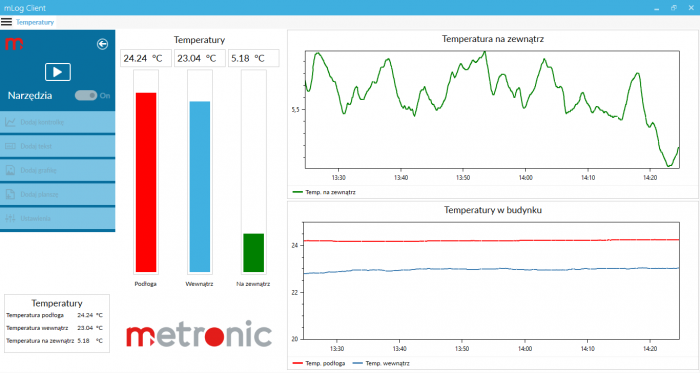The width and height of the screenshot is (700, 373).
Task: Open the hamburger menu icon
Action: coord(6,22)
